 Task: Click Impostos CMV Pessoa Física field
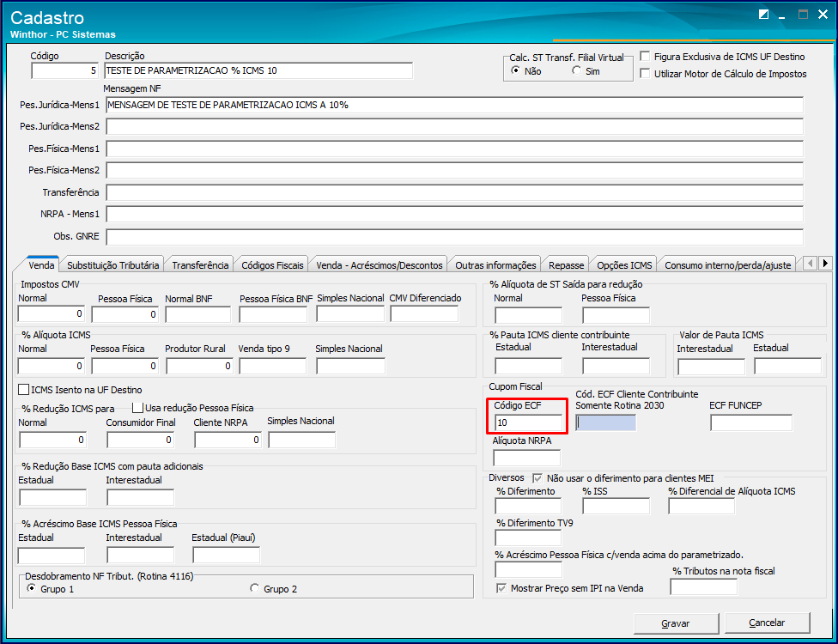(125, 314)
